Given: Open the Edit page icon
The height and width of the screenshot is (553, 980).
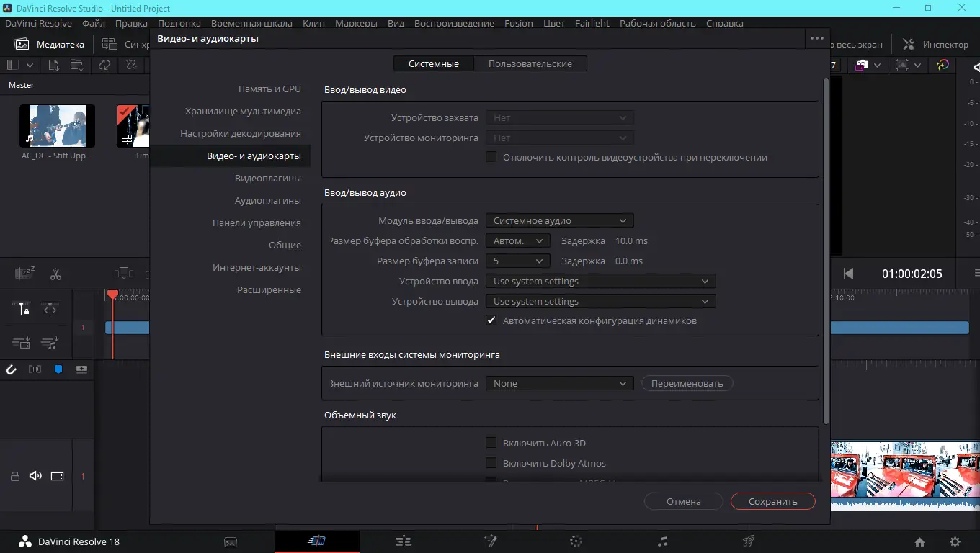Looking at the screenshot, I should click(404, 541).
